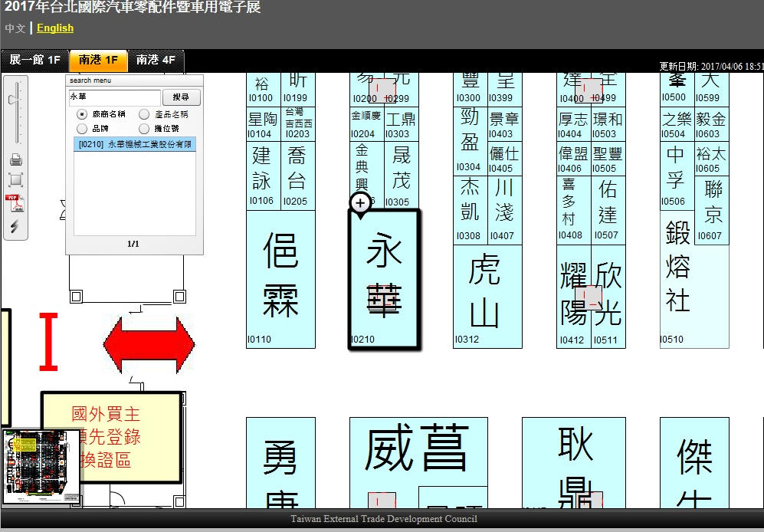The height and width of the screenshot is (532, 764).
Task: Select the 裕 booth I0100
Action: [264, 90]
